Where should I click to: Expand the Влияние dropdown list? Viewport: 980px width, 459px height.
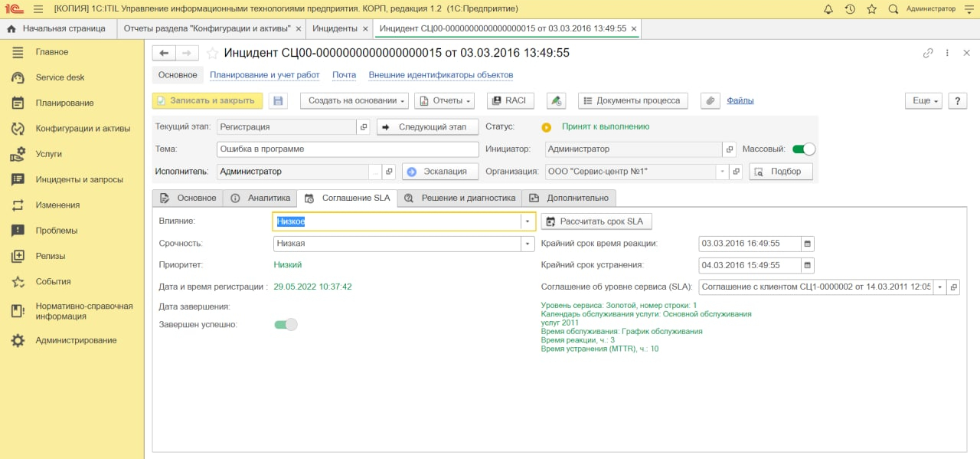click(528, 221)
